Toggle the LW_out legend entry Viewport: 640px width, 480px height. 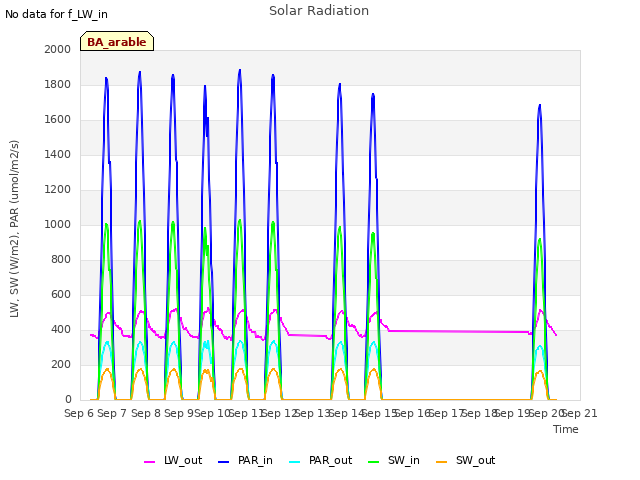pyautogui.click(x=173, y=460)
